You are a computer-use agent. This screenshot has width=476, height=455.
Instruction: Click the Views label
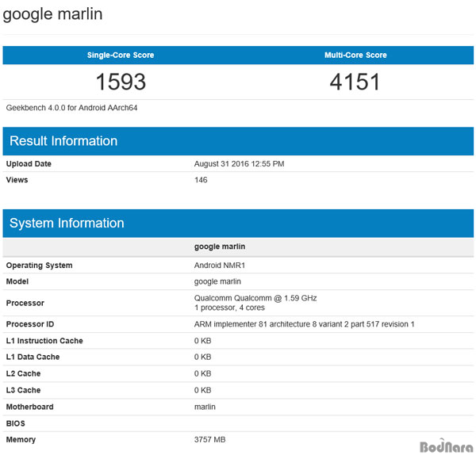click(17, 180)
